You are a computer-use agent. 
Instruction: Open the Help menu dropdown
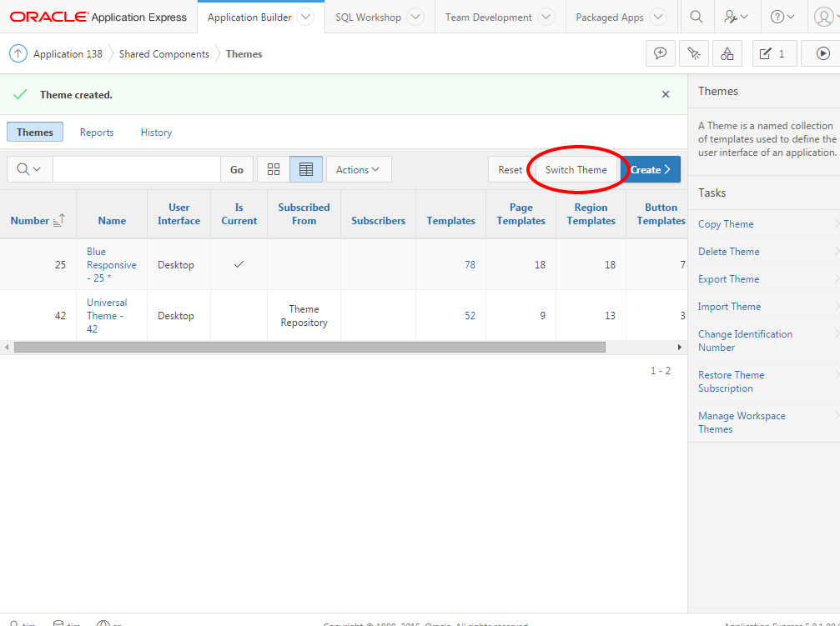[x=782, y=17]
